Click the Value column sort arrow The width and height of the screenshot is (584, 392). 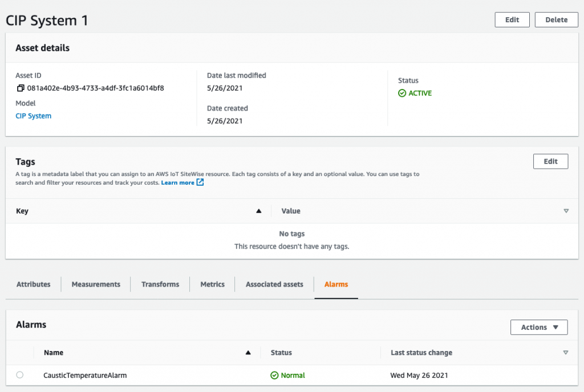(x=566, y=211)
